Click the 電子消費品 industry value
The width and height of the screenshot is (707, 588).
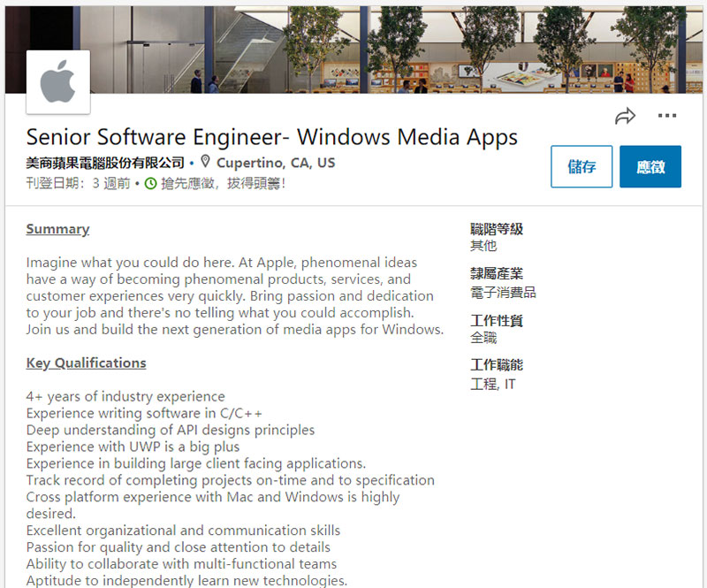503,293
